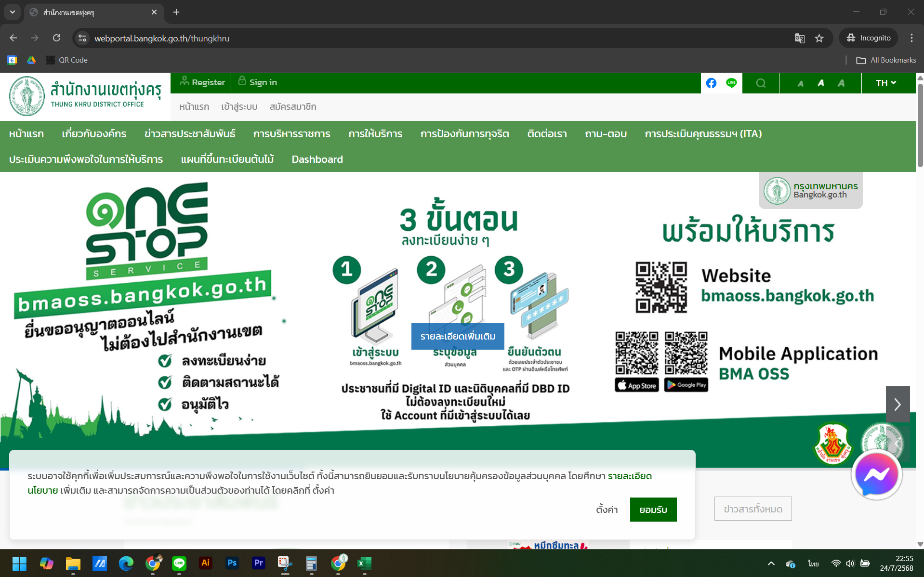Image resolution: width=924 pixels, height=577 pixels.
Task: Open the TH language dropdown
Action: click(886, 83)
